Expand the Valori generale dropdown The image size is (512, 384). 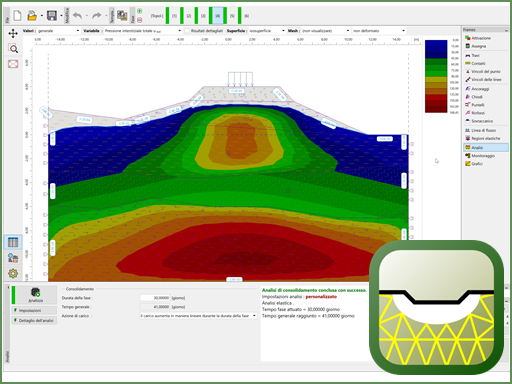[58, 31]
